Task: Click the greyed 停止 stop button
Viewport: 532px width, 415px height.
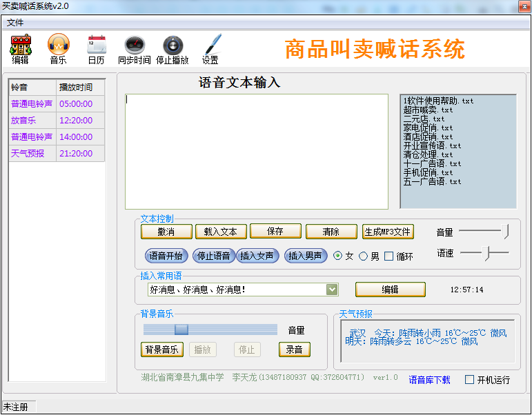Action: [x=247, y=350]
